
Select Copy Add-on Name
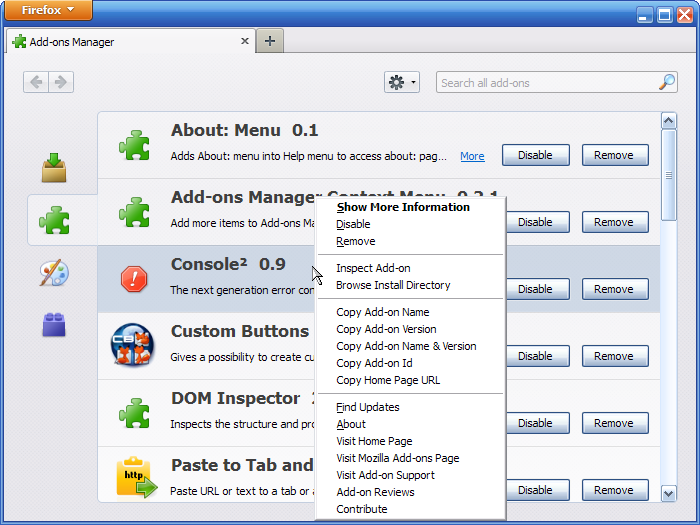tap(410, 312)
